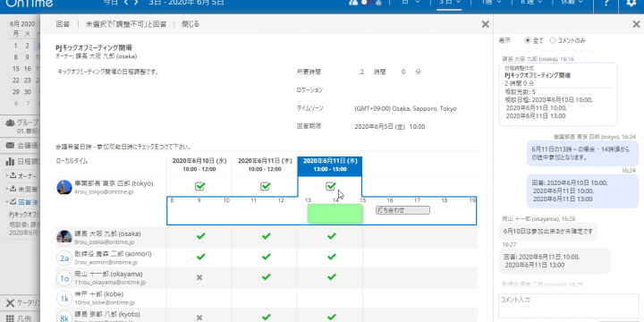The width and height of the screenshot is (644, 322).
Task: Click the timezone value Osaka, Sapporo, Tokyo
Action: 405,109
